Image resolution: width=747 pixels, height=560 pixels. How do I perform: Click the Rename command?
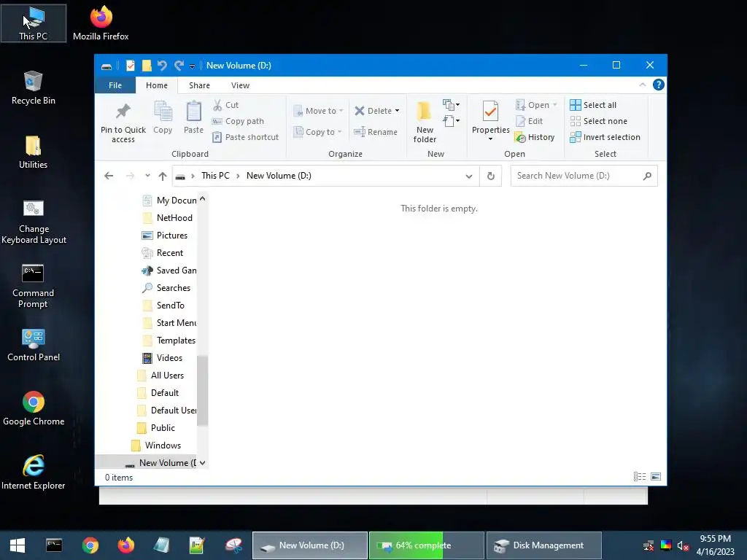(x=376, y=132)
